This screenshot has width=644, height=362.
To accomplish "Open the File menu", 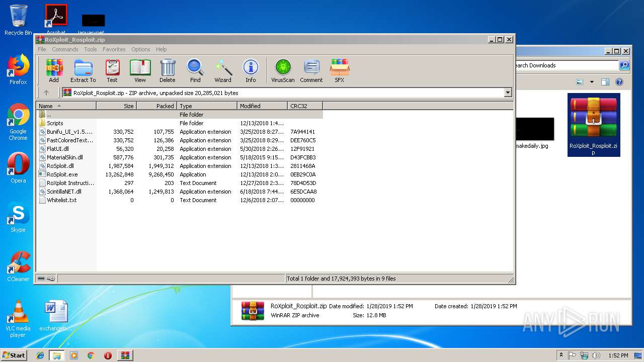I will point(42,49).
